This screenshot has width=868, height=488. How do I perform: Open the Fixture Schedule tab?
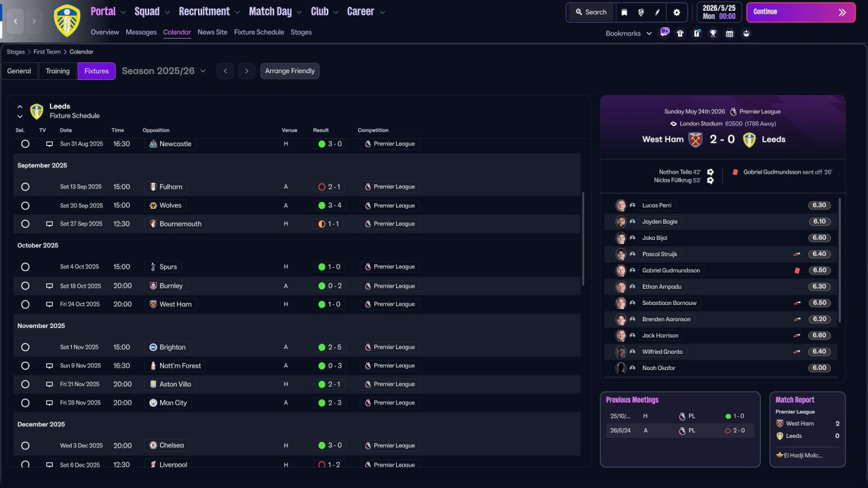coord(259,32)
